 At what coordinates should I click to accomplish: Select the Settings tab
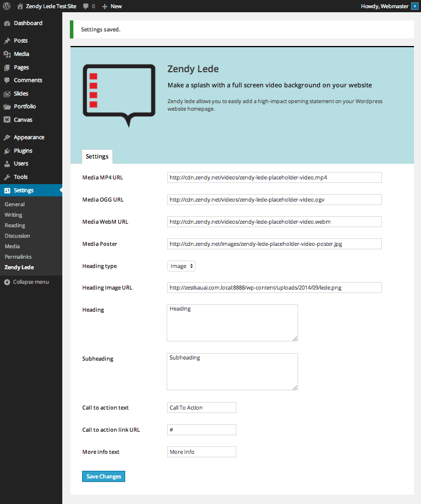point(97,157)
